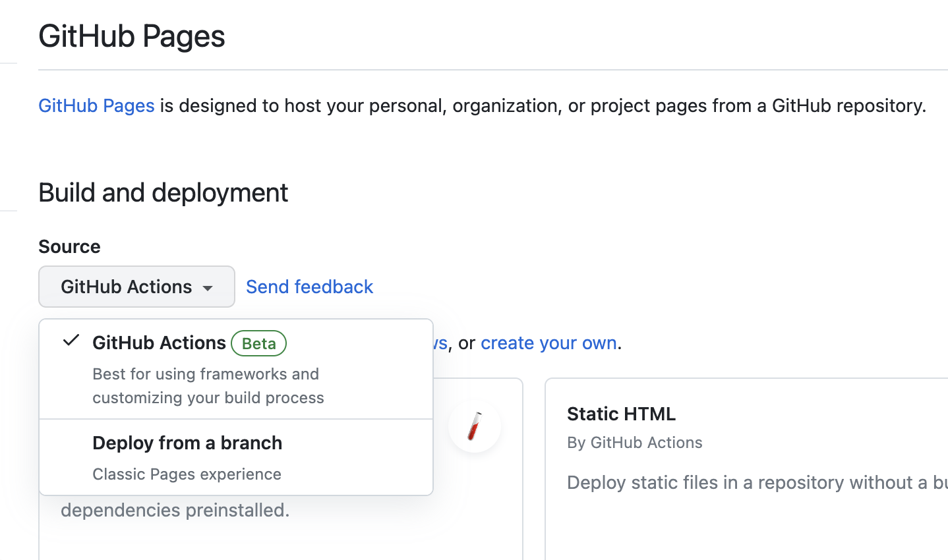Click the create your own link
The width and height of the screenshot is (948, 560).
[548, 343]
